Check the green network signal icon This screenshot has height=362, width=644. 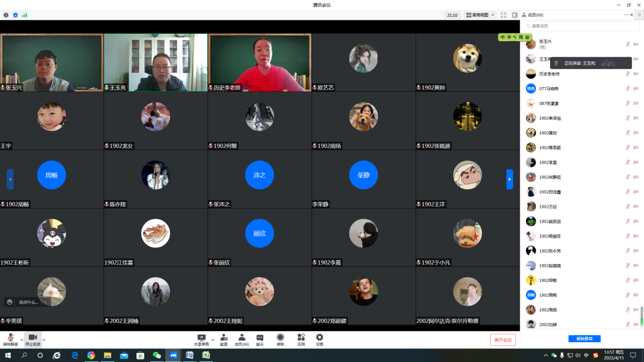click(24, 15)
